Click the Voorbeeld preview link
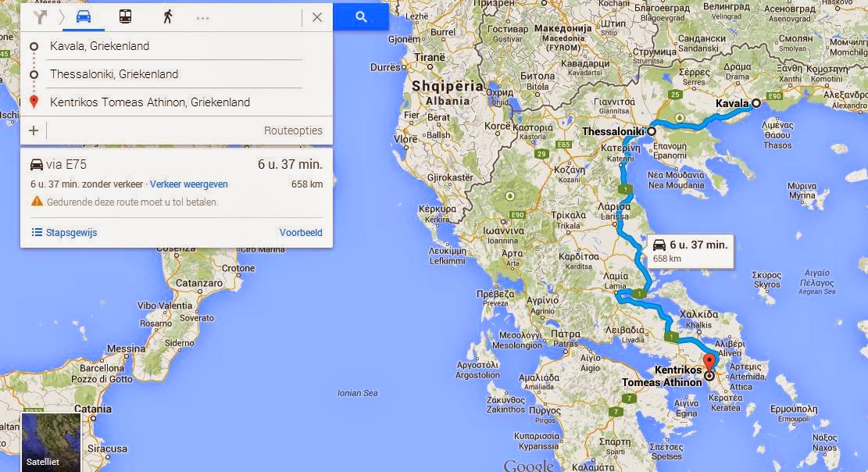The image size is (868, 472). [301, 232]
